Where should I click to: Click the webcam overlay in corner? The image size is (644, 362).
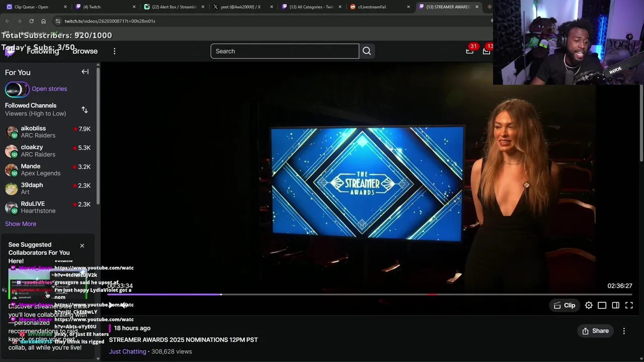click(569, 42)
